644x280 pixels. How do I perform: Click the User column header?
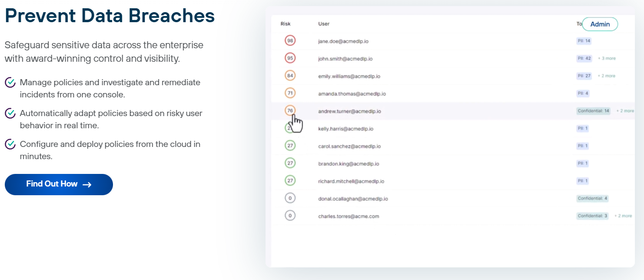[324, 24]
